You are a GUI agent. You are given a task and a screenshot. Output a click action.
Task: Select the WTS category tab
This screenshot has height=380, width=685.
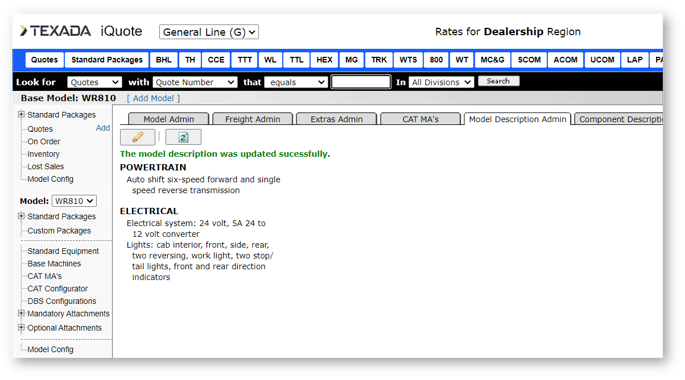click(408, 60)
